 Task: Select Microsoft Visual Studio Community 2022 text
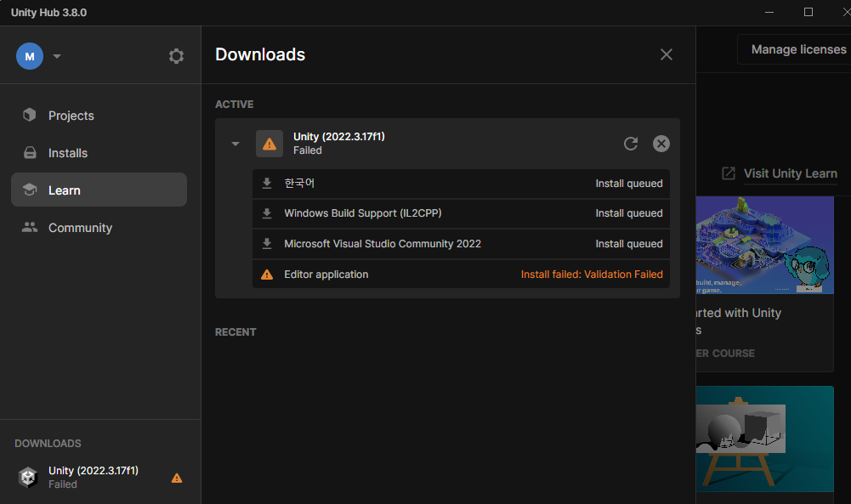coord(383,244)
